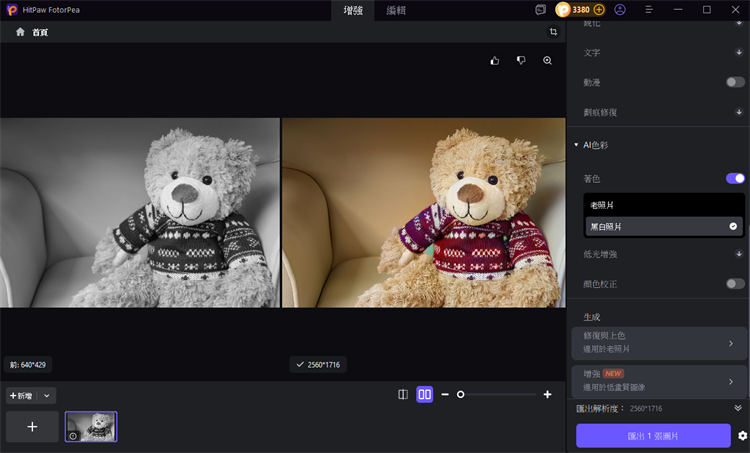Click the HitPaw FotorPea logo

point(12,10)
